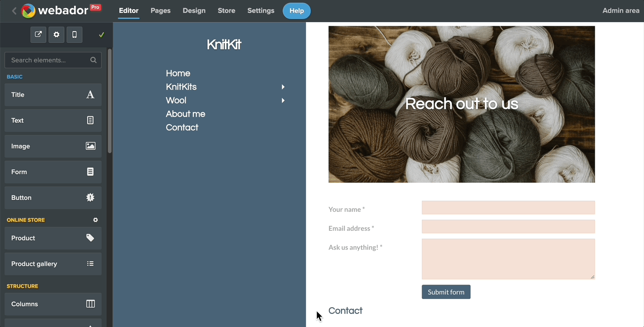Click the Search elements input field
644x327 pixels.
click(49, 60)
